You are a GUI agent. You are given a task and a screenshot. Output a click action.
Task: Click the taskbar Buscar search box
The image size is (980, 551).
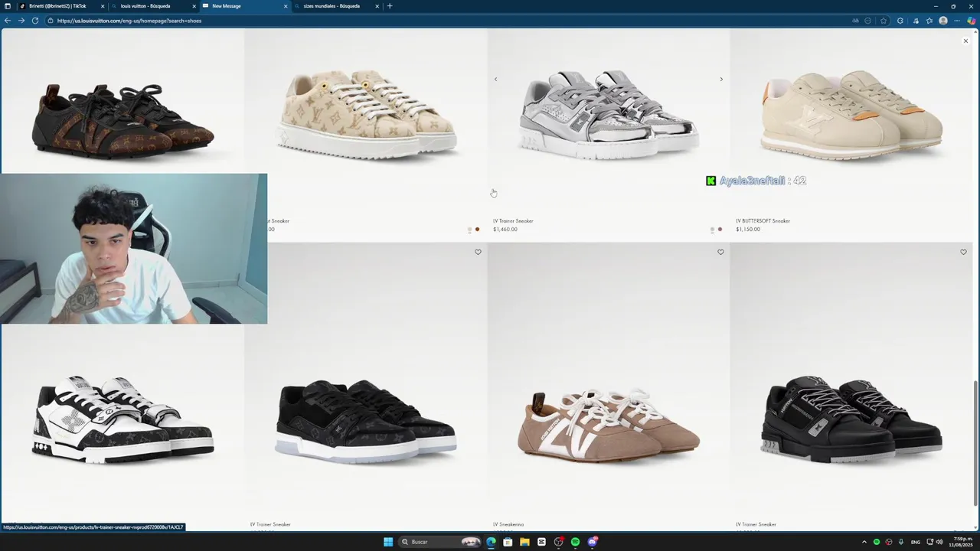439,542
